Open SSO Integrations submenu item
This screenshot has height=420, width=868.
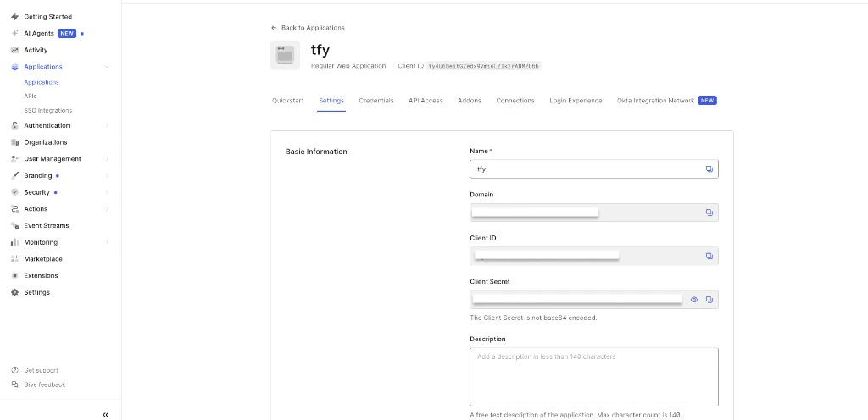pos(48,111)
